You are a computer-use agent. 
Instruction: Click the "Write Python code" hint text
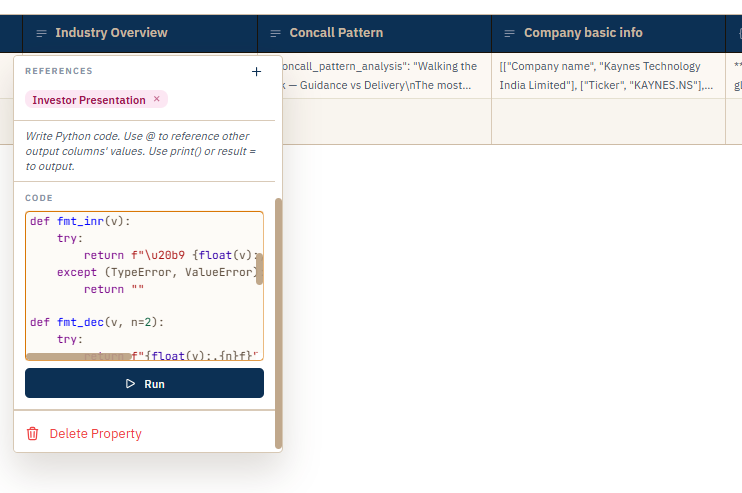[141, 151]
